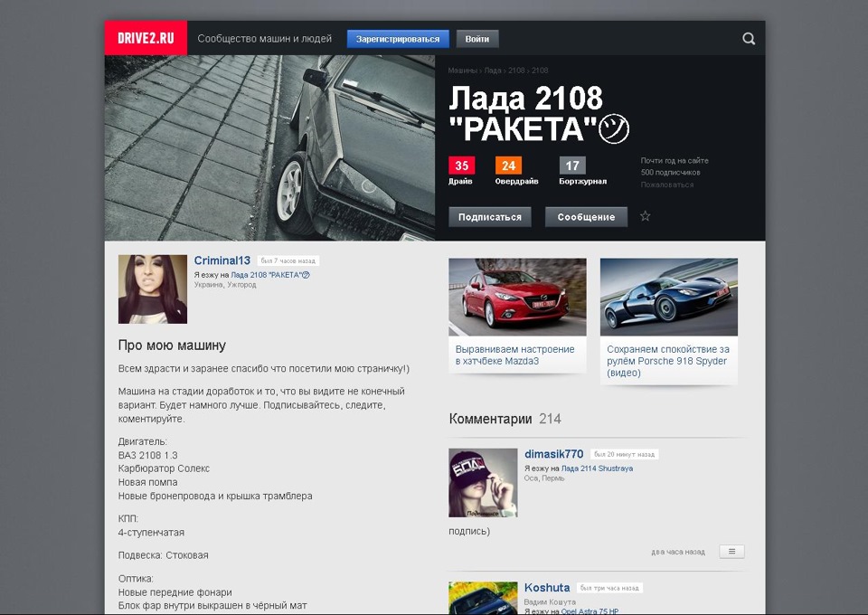
Task: Click the Комментарии 214 heading
Action: [x=505, y=419]
